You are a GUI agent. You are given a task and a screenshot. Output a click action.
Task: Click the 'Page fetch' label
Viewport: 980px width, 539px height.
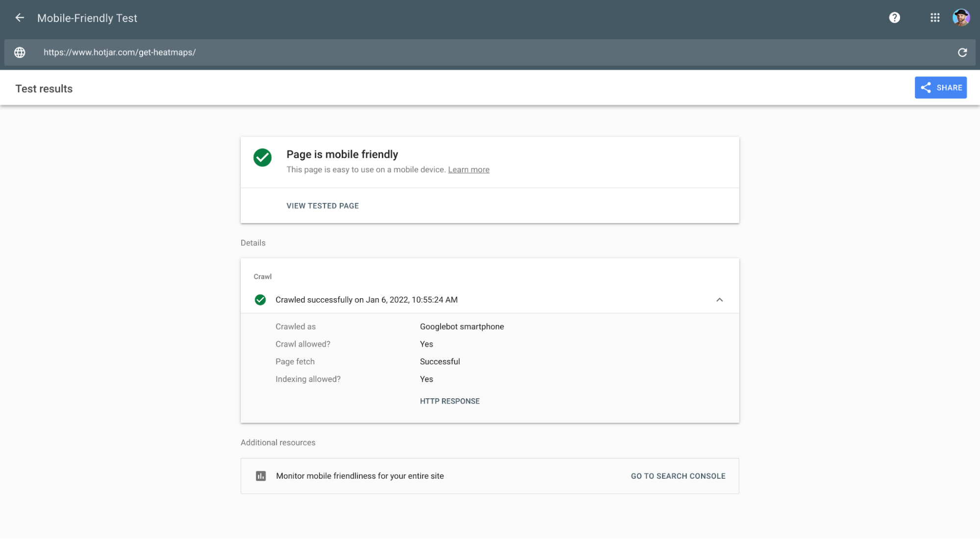(295, 362)
